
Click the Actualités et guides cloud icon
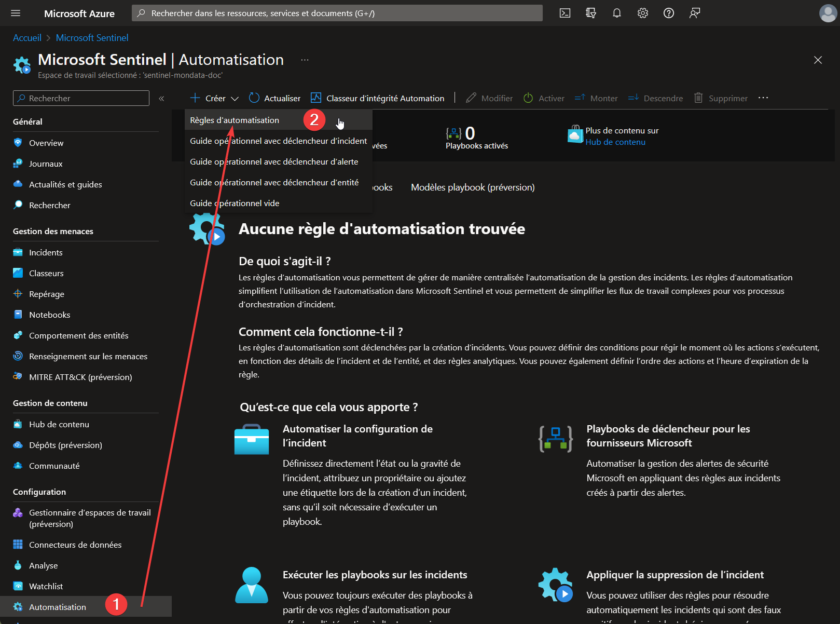(18, 184)
